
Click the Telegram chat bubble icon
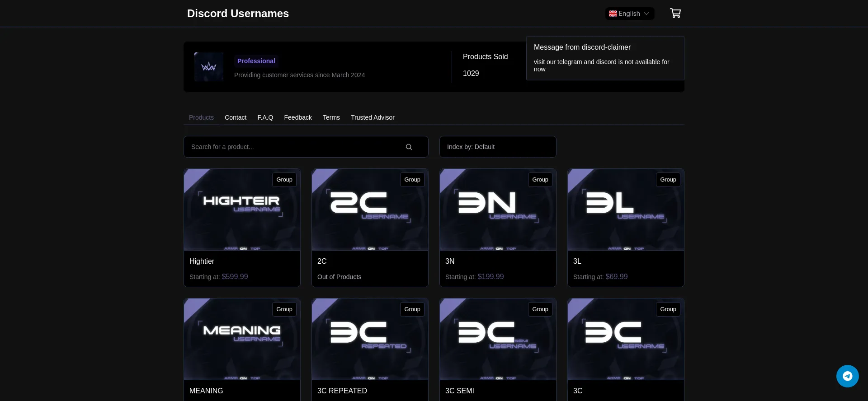point(847,376)
